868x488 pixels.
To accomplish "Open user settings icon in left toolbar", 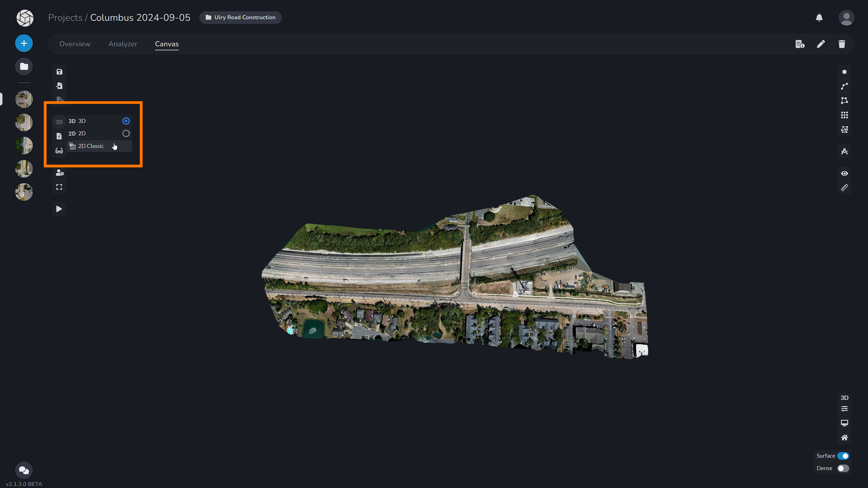I will click(59, 173).
